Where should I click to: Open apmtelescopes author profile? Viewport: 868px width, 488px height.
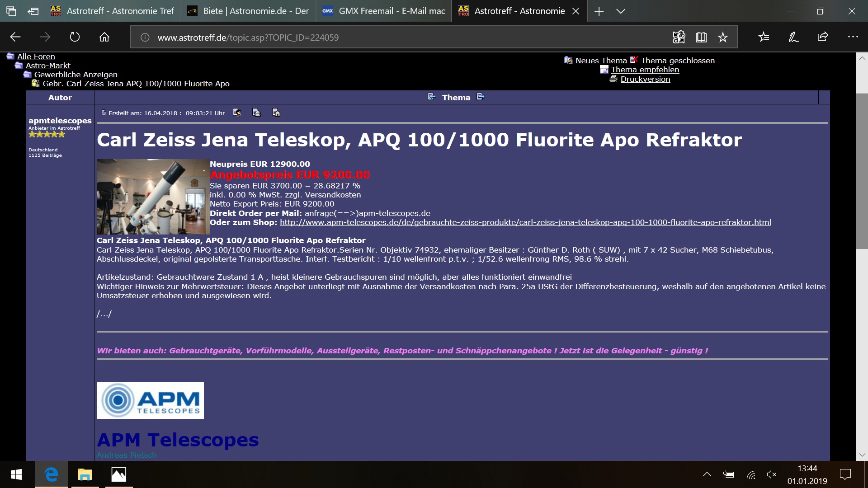(x=60, y=121)
